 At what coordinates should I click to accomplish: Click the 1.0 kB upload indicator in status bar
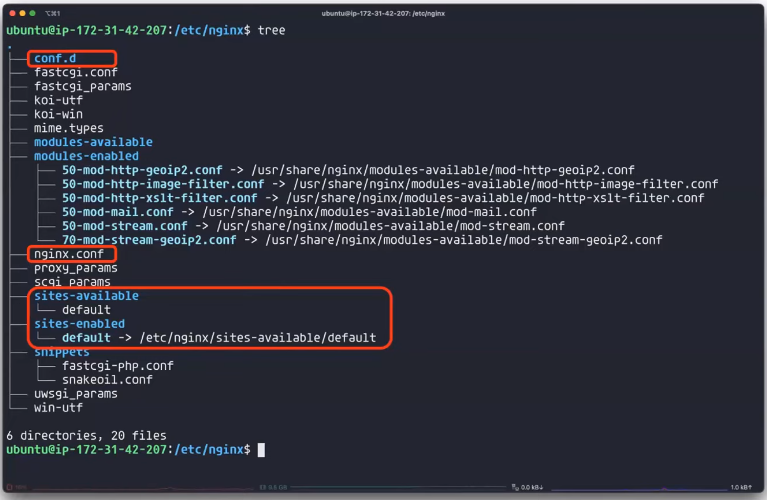click(741, 487)
